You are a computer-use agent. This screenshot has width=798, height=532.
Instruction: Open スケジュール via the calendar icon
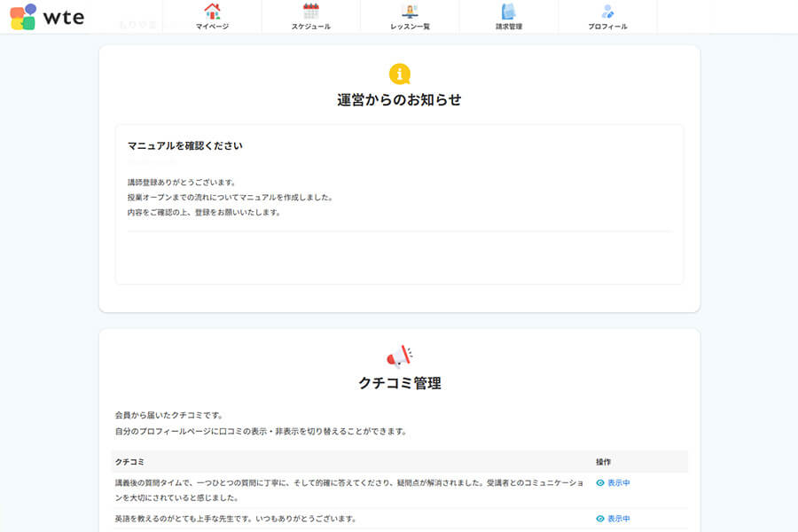tap(311, 12)
